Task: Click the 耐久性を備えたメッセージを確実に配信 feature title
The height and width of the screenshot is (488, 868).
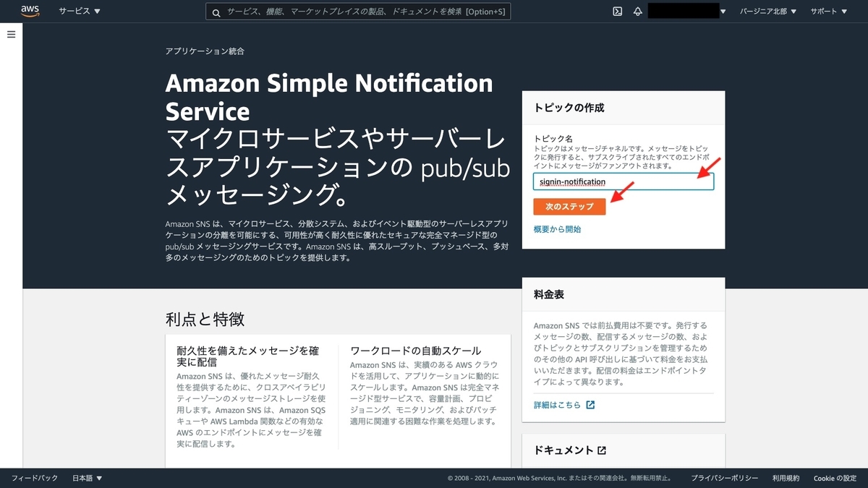Action: [x=248, y=356]
